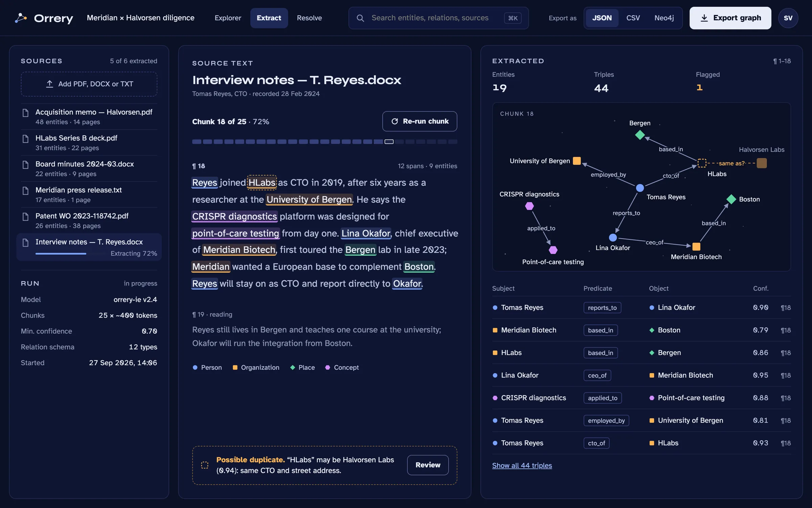Click the employed_by predicate chip in table
Viewport: 812px width, 508px height.
[606, 420]
